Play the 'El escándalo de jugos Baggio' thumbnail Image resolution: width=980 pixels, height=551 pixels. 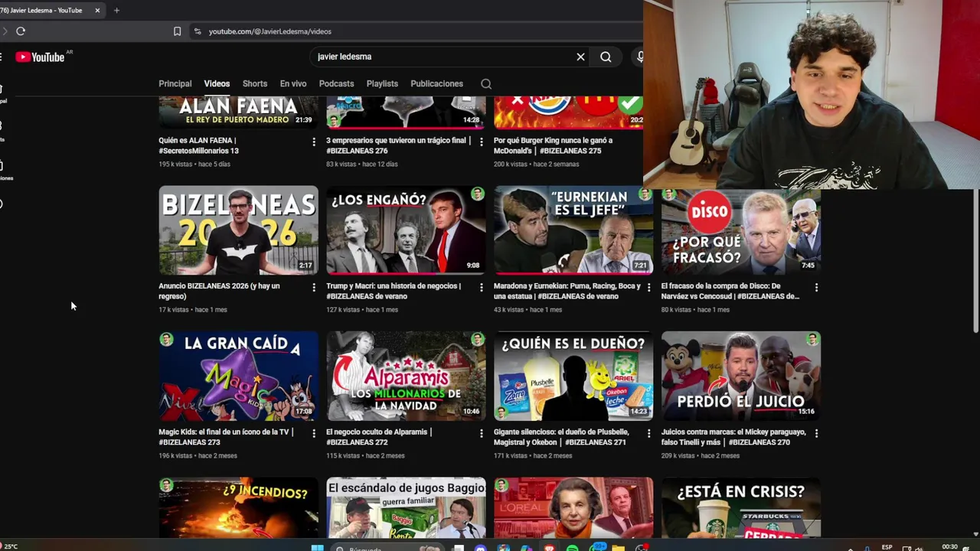406,507
